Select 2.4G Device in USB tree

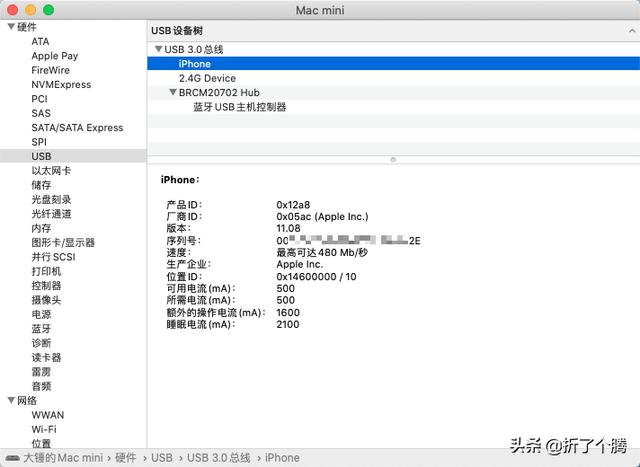pyautogui.click(x=393, y=78)
